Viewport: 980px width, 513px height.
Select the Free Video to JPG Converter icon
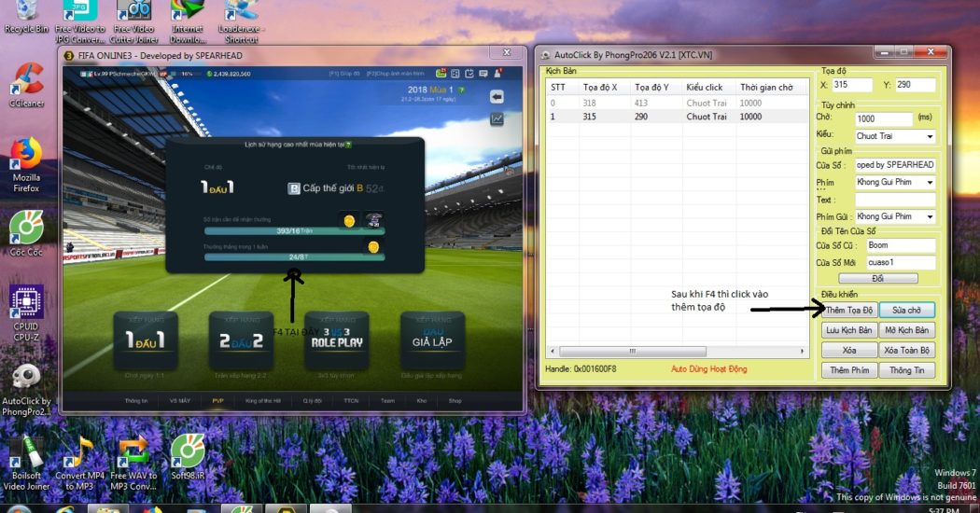pyautogui.click(x=79, y=21)
